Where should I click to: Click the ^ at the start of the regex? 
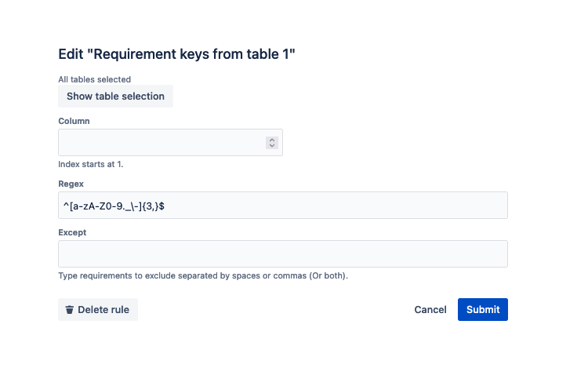[x=66, y=206]
